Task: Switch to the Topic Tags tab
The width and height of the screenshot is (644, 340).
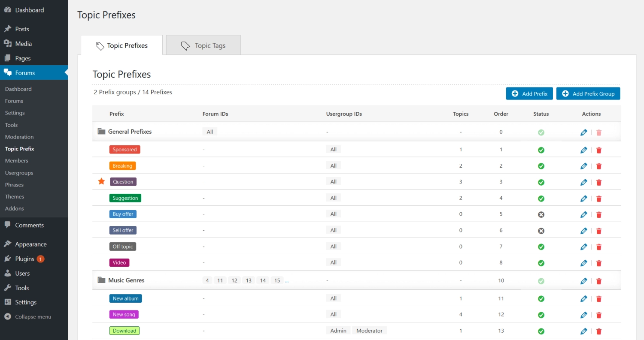Action: 203,45
